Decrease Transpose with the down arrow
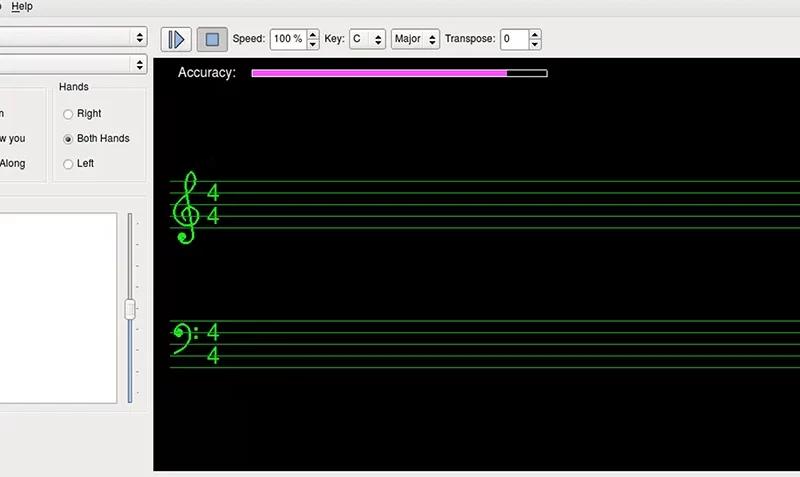800x477 pixels. point(535,44)
